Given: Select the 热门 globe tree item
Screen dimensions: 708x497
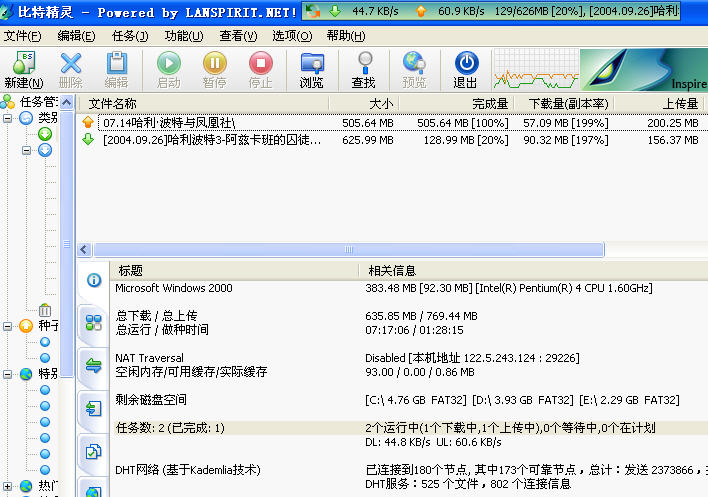Looking at the screenshot, I should point(39,486).
